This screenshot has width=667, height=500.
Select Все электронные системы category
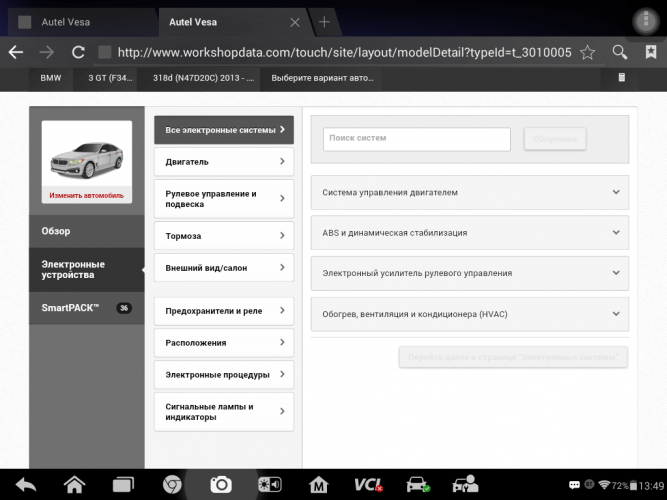224,130
